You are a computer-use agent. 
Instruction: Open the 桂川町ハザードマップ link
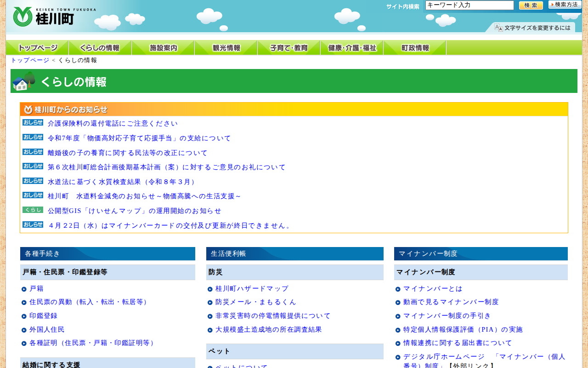[x=252, y=289]
